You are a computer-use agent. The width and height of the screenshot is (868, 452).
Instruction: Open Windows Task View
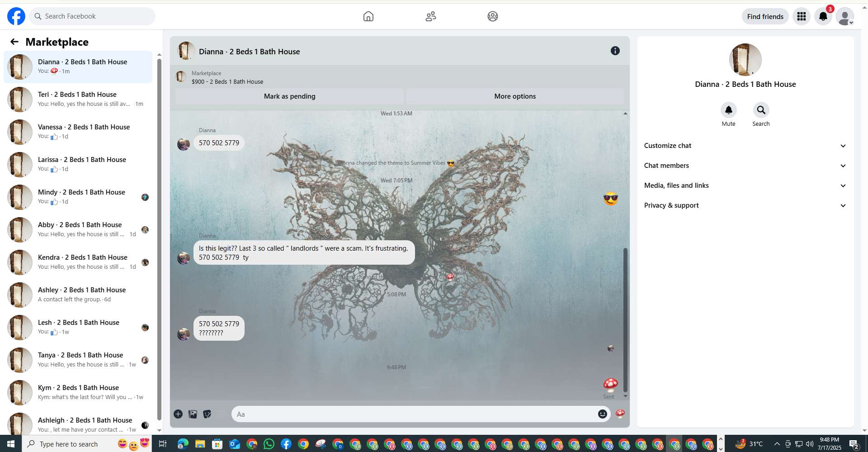[162, 444]
